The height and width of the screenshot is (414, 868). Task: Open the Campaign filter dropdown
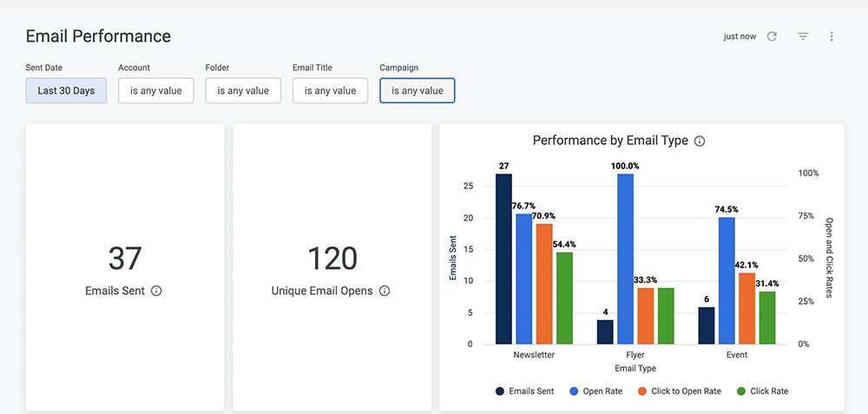(x=418, y=90)
